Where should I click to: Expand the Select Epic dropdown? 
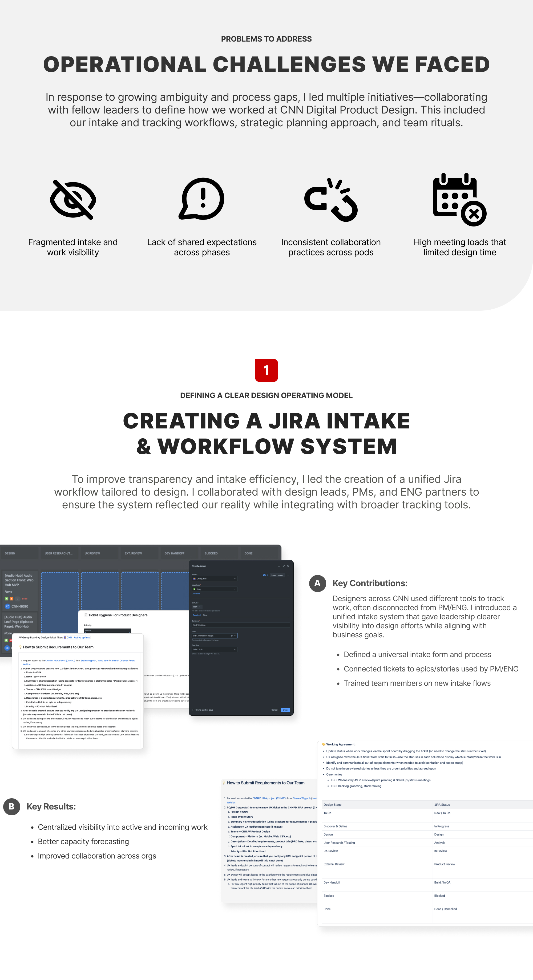coord(214,649)
